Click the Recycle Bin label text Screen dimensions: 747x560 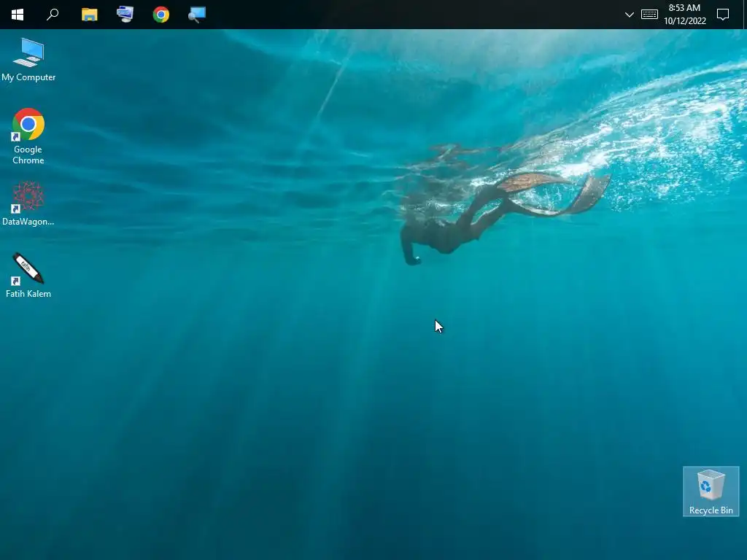point(711,510)
